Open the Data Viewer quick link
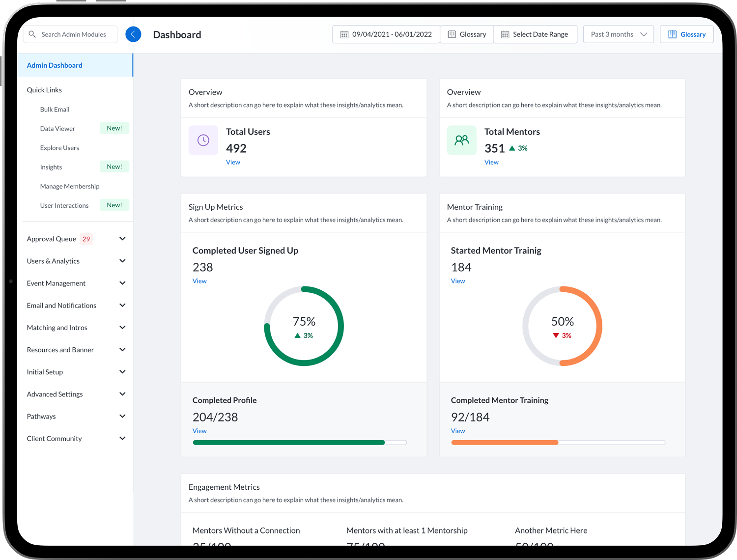The height and width of the screenshot is (560, 737). point(57,129)
